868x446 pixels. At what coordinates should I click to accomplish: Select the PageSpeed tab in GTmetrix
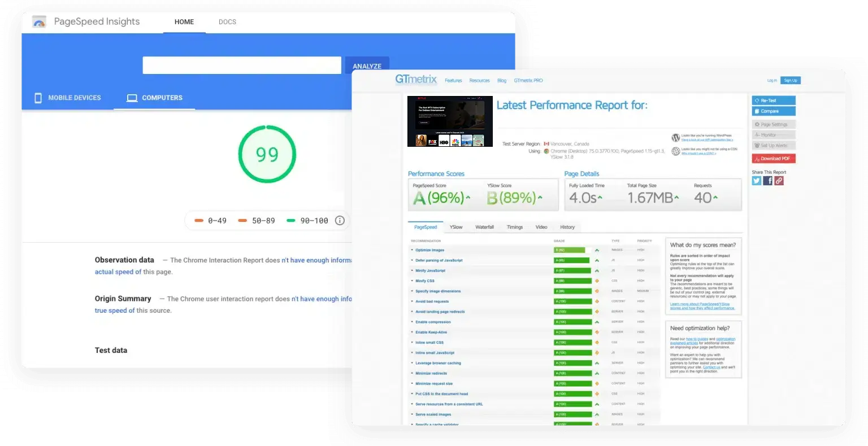click(x=426, y=227)
